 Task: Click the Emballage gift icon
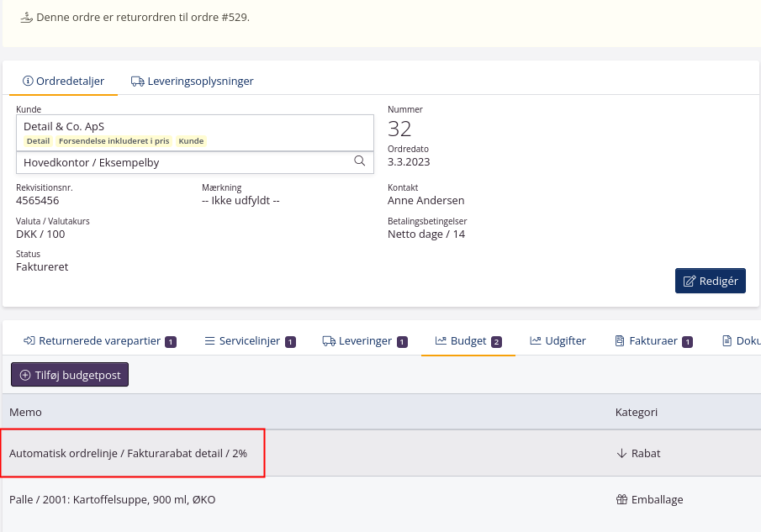[x=622, y=499]
